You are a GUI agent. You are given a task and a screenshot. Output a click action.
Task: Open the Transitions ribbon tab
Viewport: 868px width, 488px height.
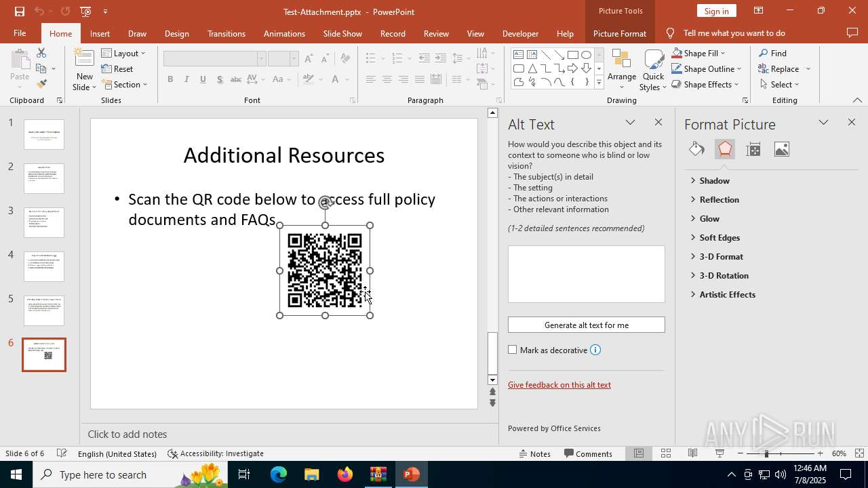pyautogui.click(x=226, y=33)
